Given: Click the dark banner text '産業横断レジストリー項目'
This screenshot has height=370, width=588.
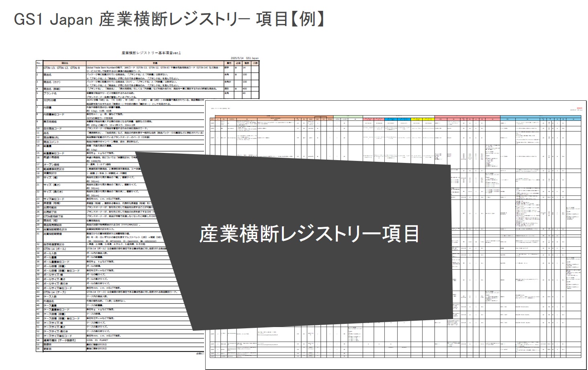Looking at the screenshot, I should pyautogui.click(x=309, y=234).
